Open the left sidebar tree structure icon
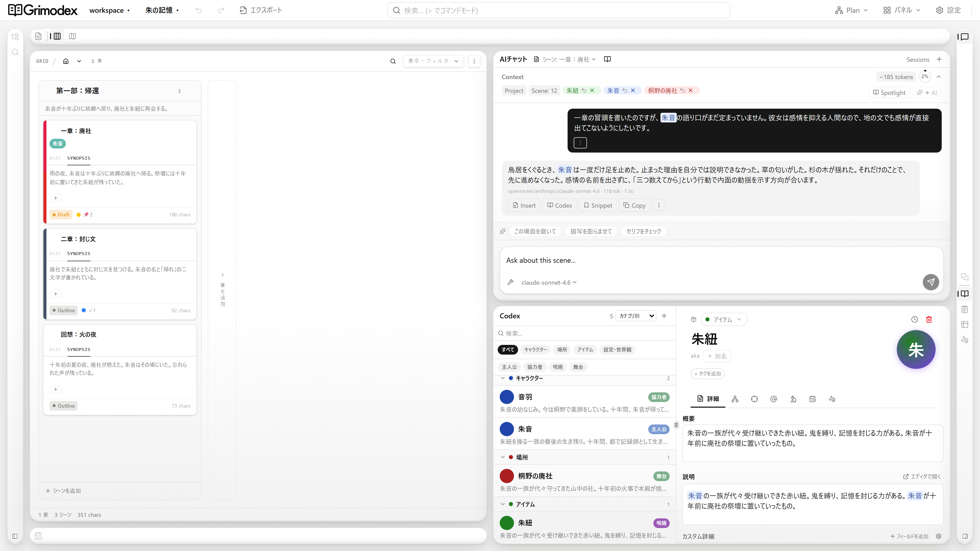 pos(15,36)
